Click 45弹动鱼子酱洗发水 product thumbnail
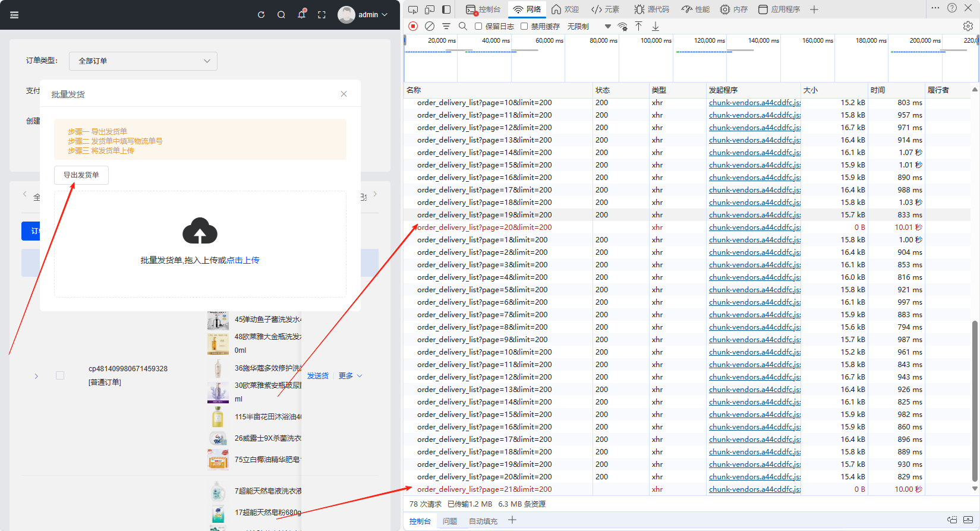Screen dimensions: 980x531 [x=218, y=320]
